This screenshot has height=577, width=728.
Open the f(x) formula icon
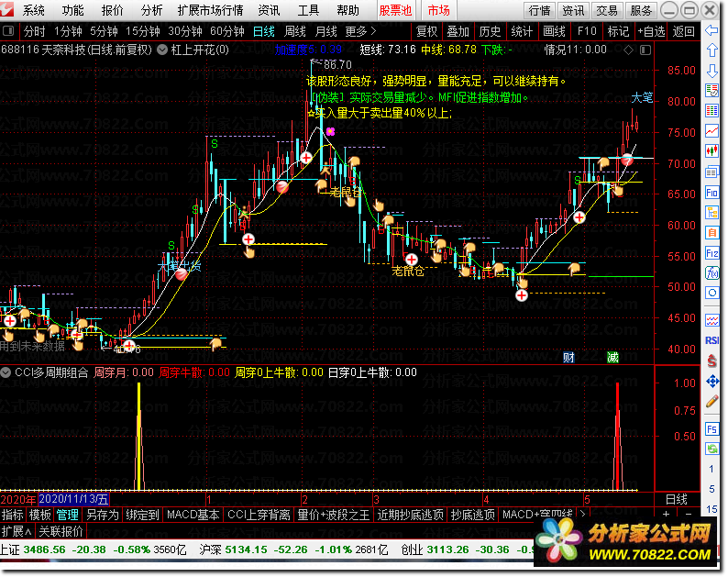[x=711, y=272]
